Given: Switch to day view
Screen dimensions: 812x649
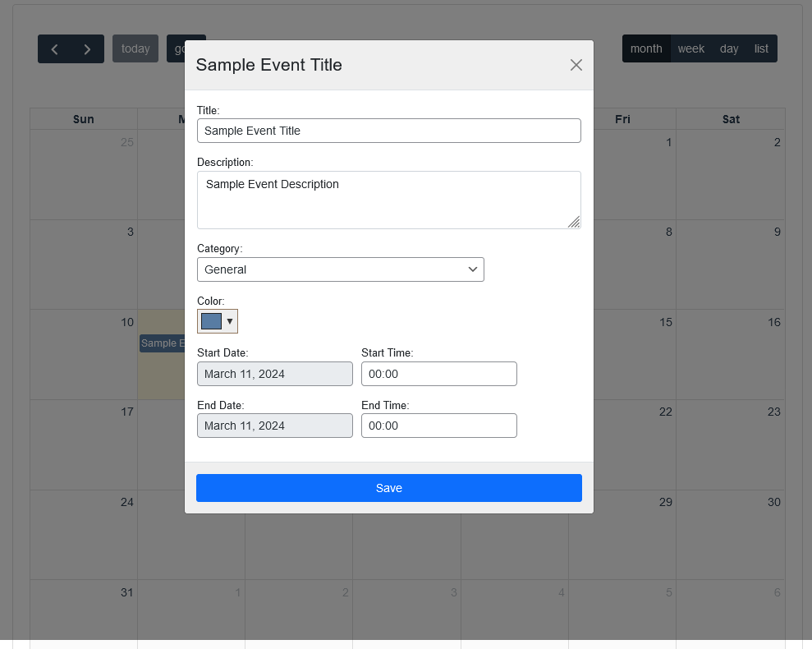Looking at the screenshot, I should click(729, 48).
